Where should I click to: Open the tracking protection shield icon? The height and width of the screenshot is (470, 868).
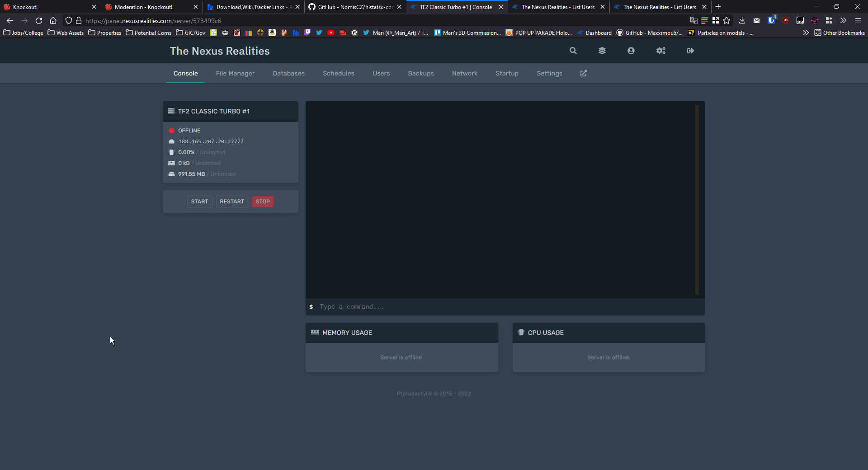point(69,20)
